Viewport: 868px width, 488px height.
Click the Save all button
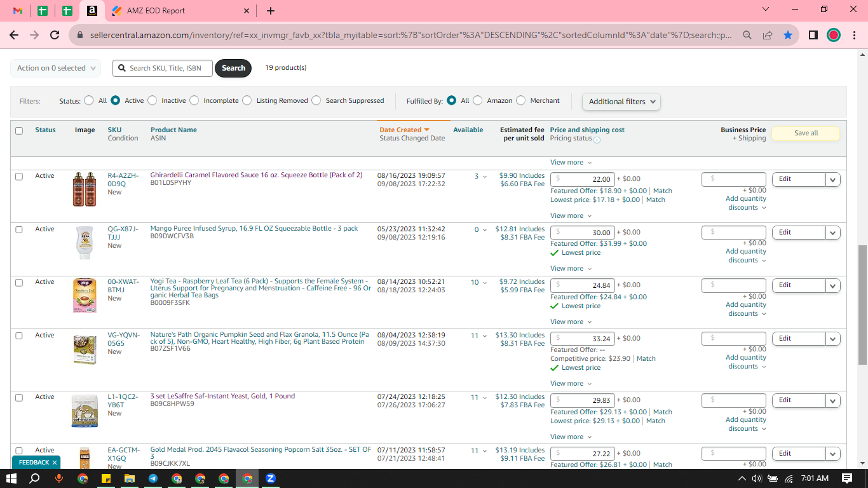(x=806, y=133)
